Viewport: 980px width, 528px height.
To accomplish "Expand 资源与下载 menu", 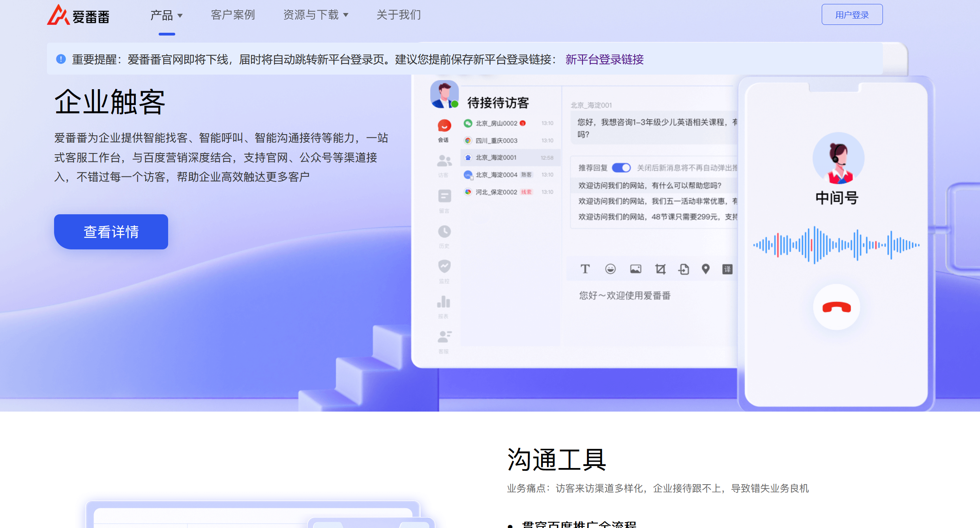I will pos(316,15).
